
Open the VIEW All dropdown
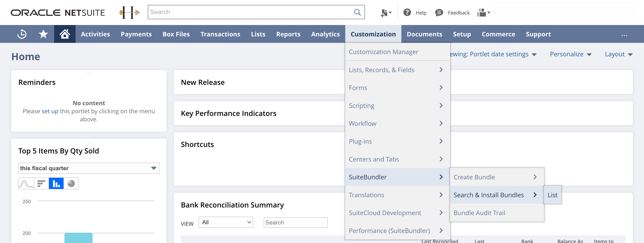pyautogui.click(x=226, y=222)
